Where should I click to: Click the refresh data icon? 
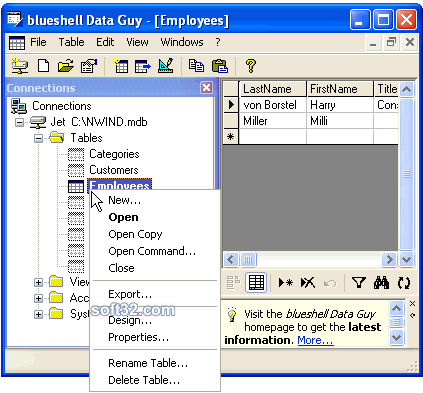tap(404, 283)
